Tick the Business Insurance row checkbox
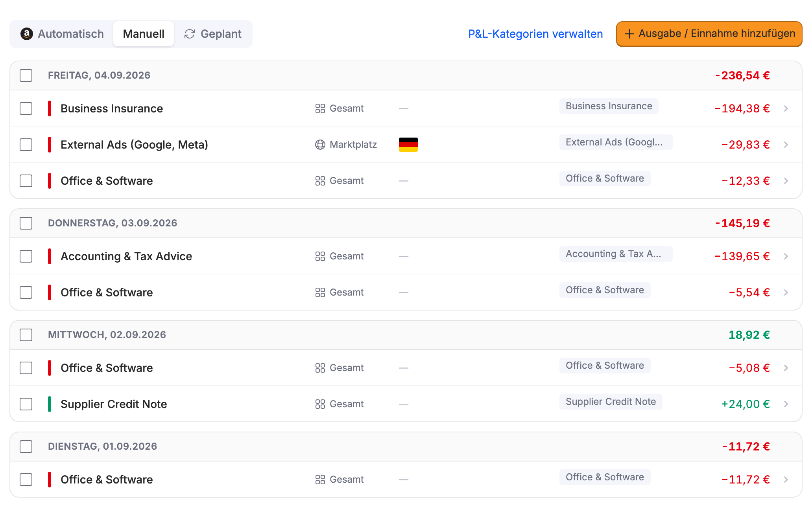 point(26,108)
